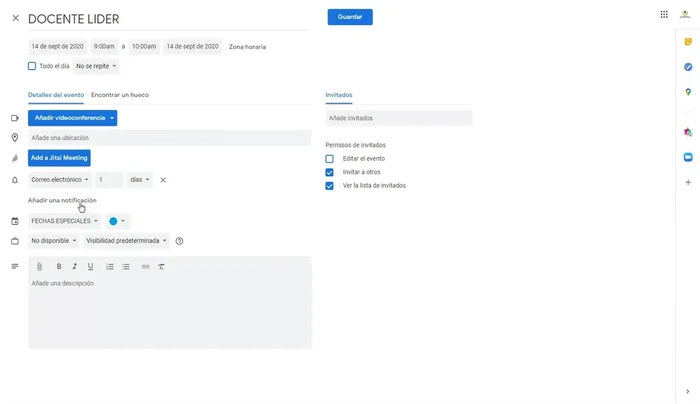This screenshot has height=404, width=700.
Task: Toggle bold formatting in description
Action: pos(58,267)
